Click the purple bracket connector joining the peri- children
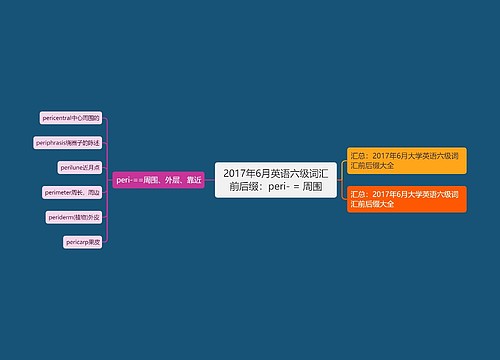The image size is (500, 360). click(107, 180)
